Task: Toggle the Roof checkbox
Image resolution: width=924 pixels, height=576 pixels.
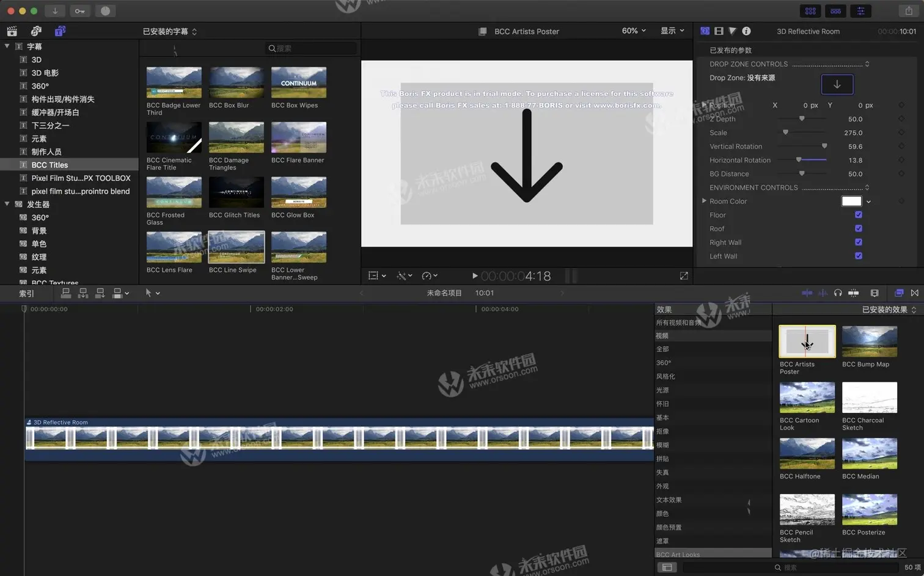Action: tap(859, 228)
